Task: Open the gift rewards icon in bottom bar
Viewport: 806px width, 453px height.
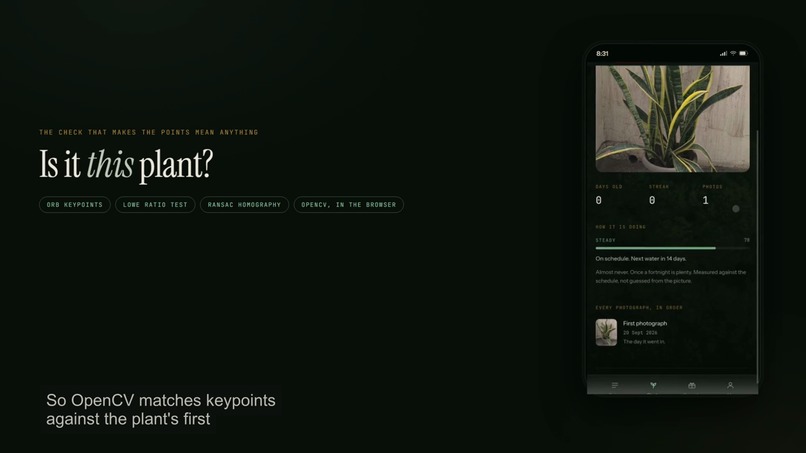Action: click(x=692, y=385)
